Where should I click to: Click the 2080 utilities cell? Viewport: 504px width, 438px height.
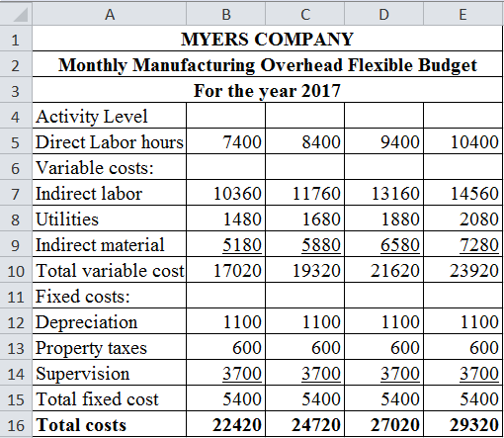click(x=463, y=219)
